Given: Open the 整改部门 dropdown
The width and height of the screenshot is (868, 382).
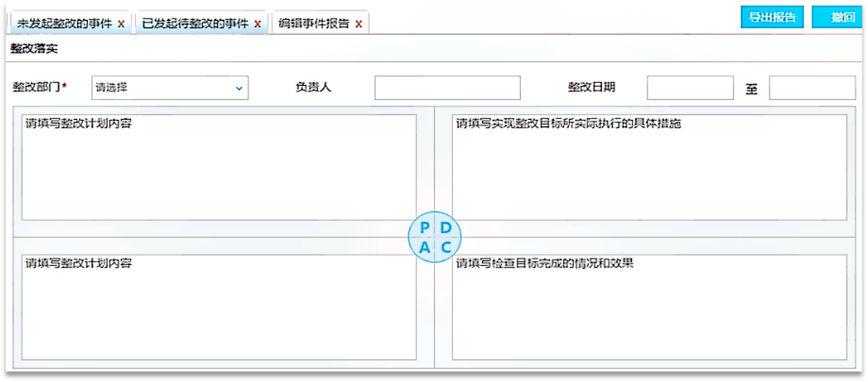Looking at the screenshot, I should click(x=170, y=88).
